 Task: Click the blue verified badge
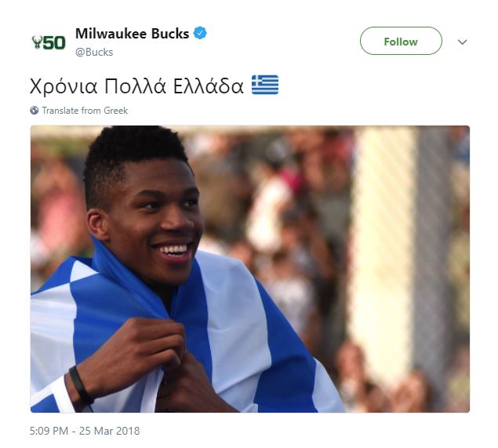(x=200, y=33)
